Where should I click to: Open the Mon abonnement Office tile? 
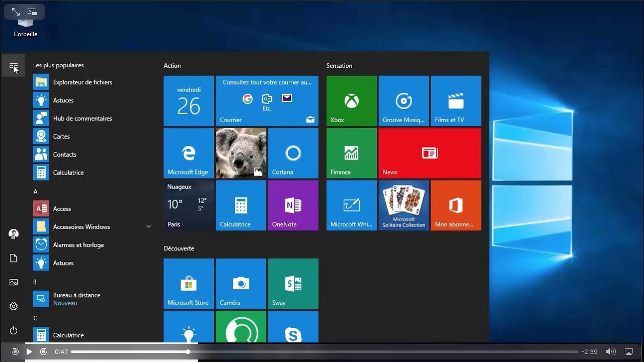456,206
